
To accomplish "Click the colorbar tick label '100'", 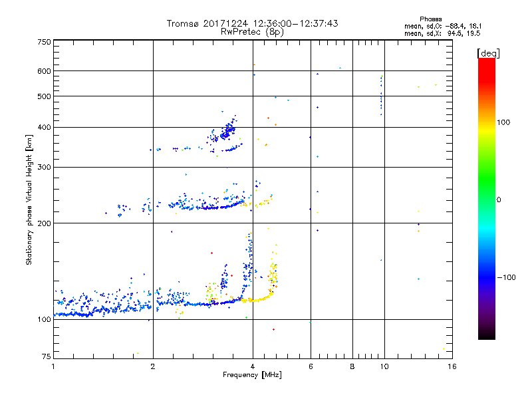I will [503, 122].
